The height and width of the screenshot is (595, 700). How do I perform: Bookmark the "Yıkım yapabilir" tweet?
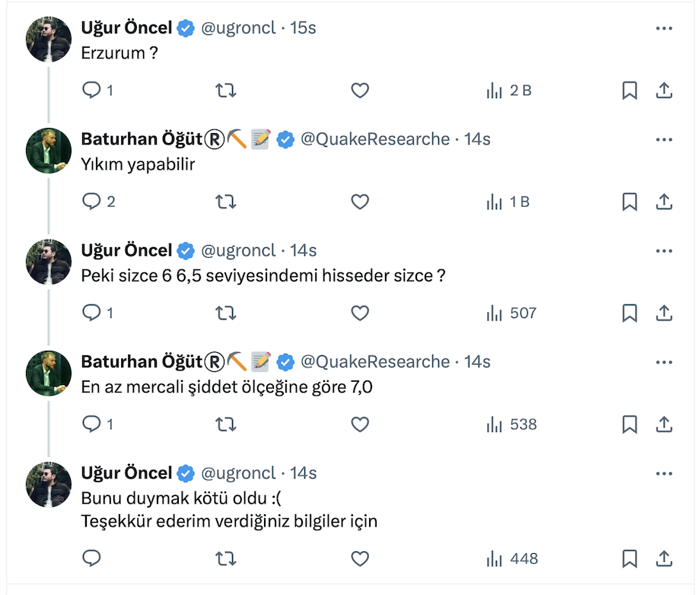629,202
